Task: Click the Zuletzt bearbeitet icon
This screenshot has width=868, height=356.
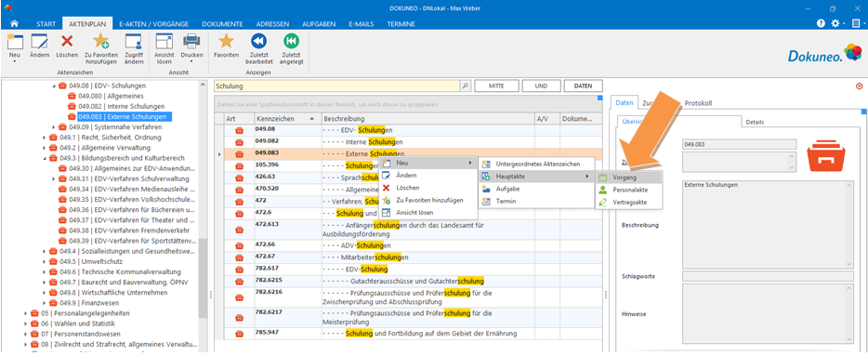Action: click(259, 42)
